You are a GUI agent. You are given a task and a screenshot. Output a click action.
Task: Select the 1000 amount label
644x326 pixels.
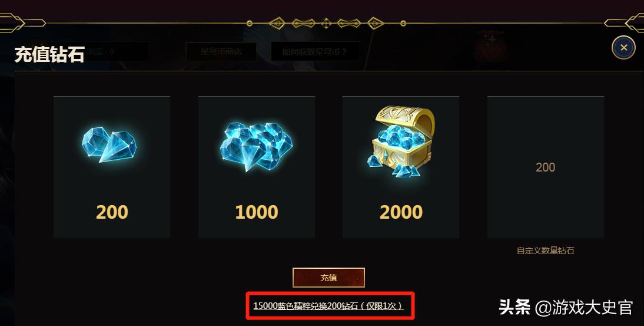(256, 212)
